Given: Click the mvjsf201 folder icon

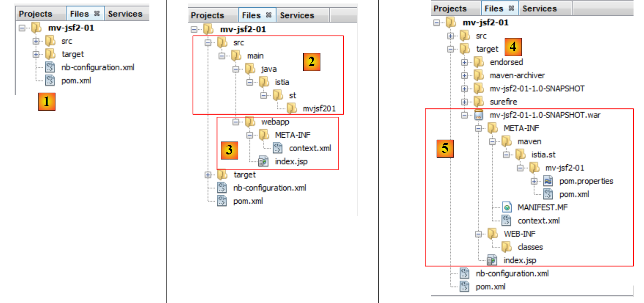Looking at the screenshot, I should click(291, 109).
